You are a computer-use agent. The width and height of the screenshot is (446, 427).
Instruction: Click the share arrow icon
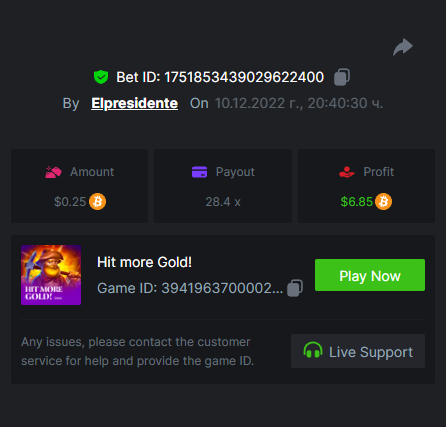403,47
